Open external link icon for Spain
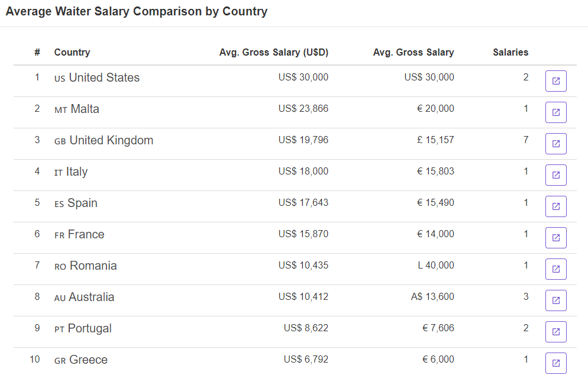The image size is (588, 388). 555,206
